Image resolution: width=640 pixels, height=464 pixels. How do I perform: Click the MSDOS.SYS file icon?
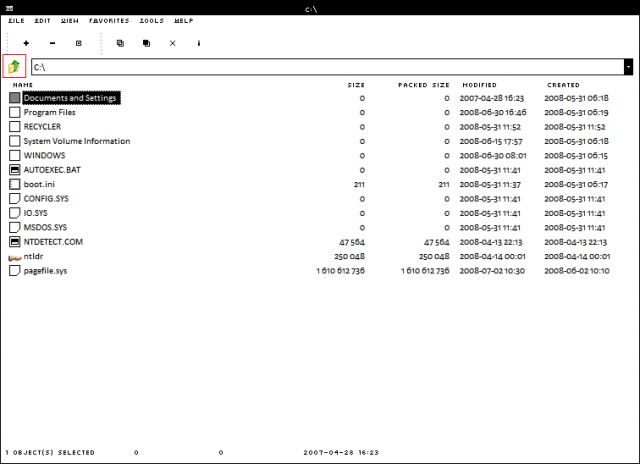[15, 227]
